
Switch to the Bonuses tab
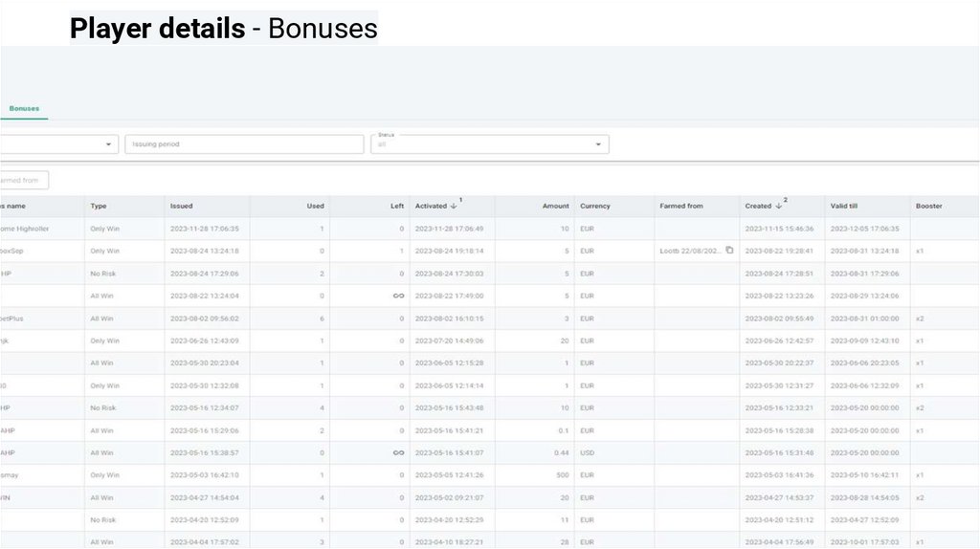24,109
